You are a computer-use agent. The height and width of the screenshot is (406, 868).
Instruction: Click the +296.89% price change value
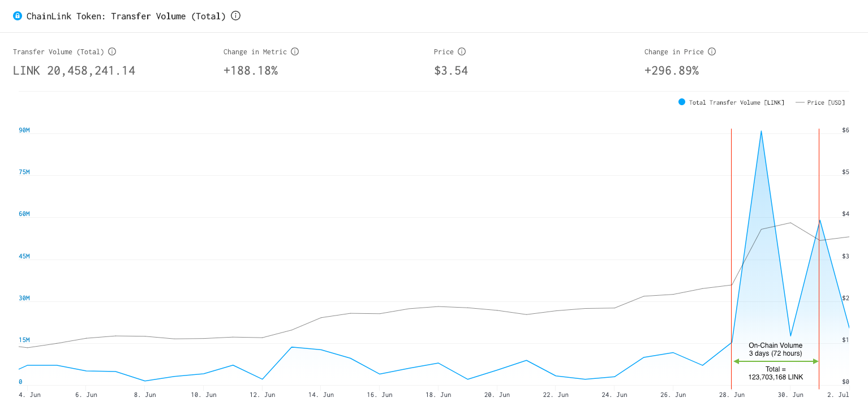[x=672, y=71]
